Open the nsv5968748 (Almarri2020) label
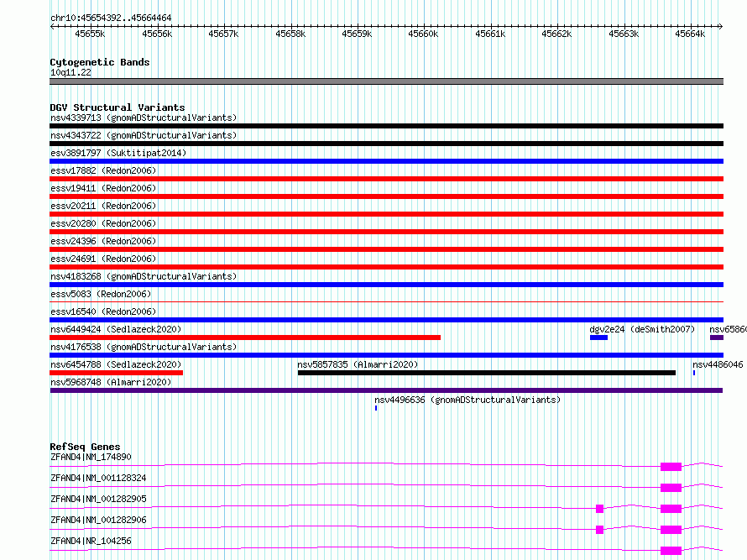This screenshot has height=560, width=747. 111,382
